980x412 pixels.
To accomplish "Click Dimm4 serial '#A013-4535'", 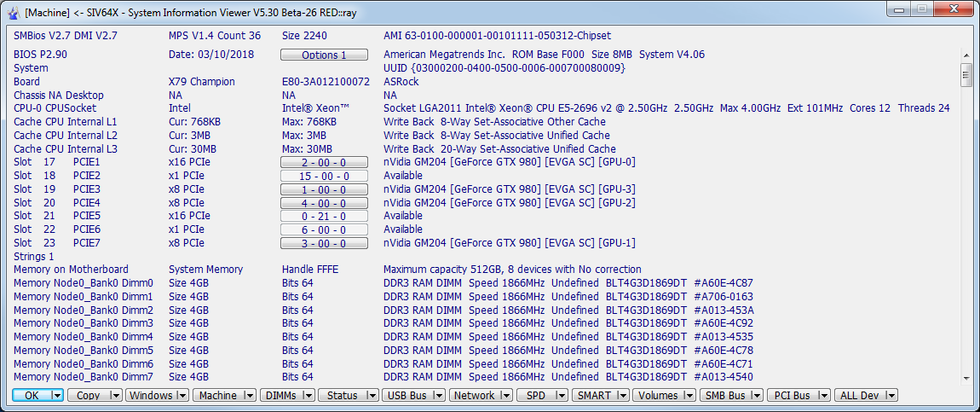I will click(x=723, y=337).
